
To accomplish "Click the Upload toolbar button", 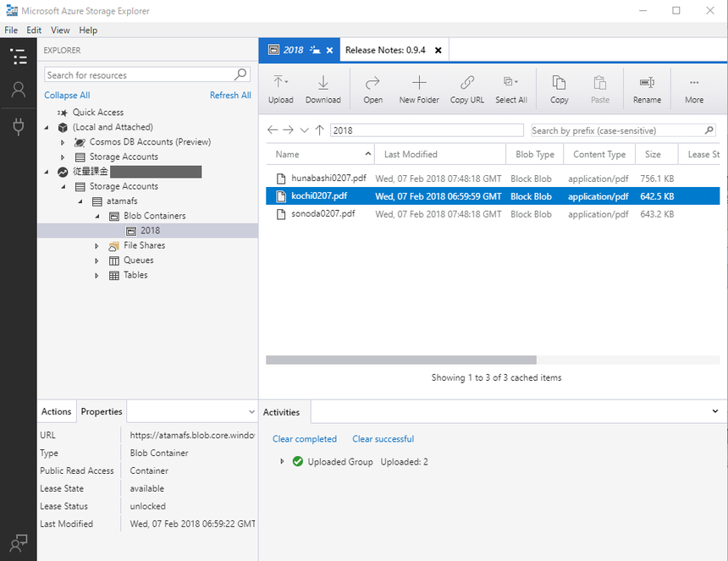I will (x=281, y=90).
